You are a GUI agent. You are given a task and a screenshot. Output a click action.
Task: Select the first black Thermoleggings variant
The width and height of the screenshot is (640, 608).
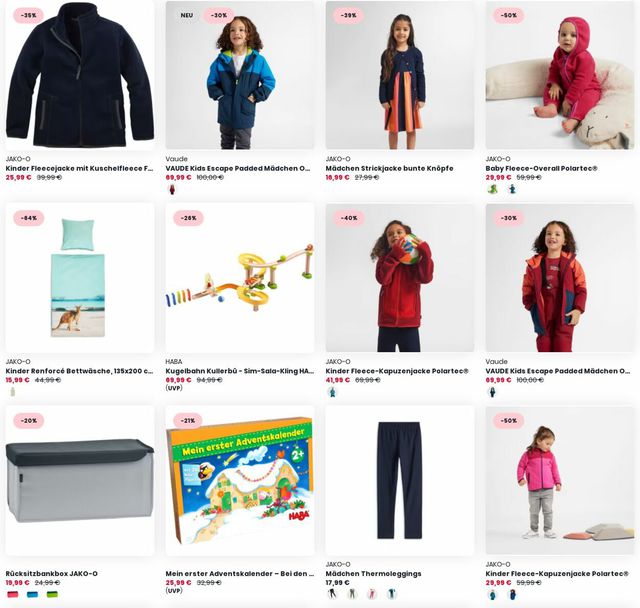tap(333, 594)
